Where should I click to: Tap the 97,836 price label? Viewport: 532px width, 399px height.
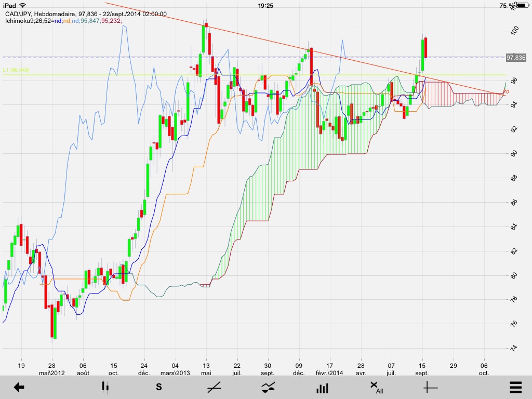point(516,58)
